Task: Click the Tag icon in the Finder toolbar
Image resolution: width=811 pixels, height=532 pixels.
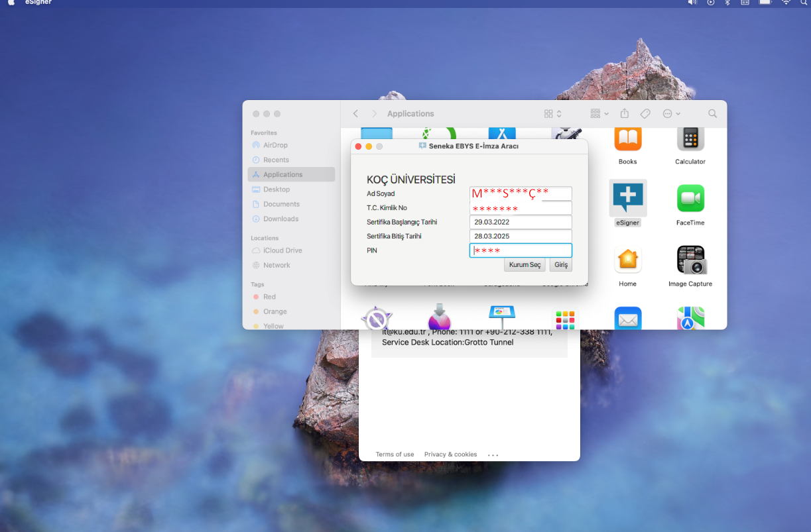Action: click(x=645, y=113)
